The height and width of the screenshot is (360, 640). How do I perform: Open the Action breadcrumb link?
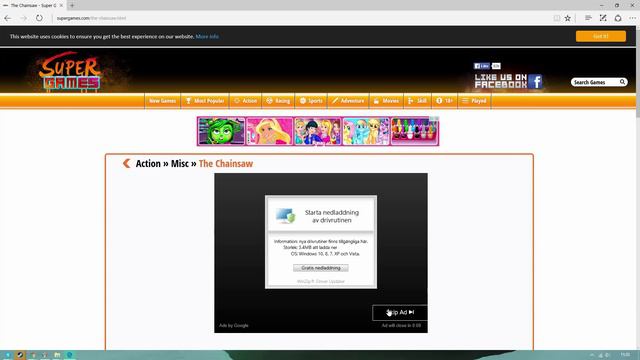pos(148,164)
